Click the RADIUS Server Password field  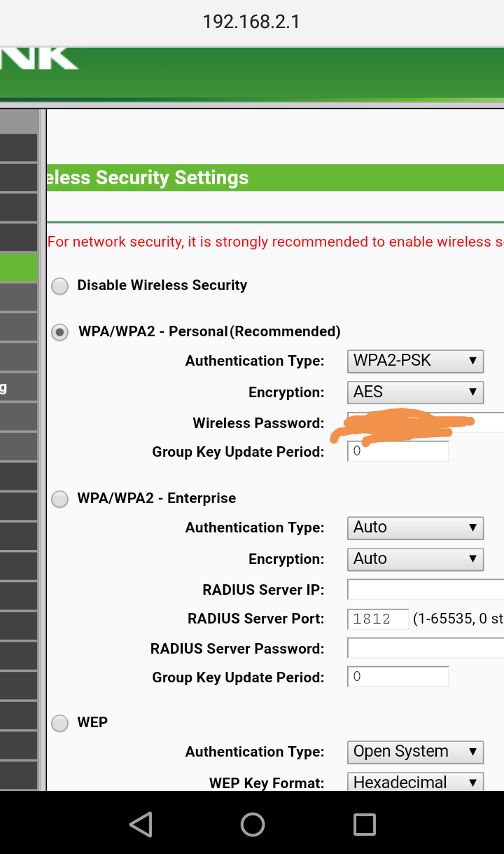425,649
